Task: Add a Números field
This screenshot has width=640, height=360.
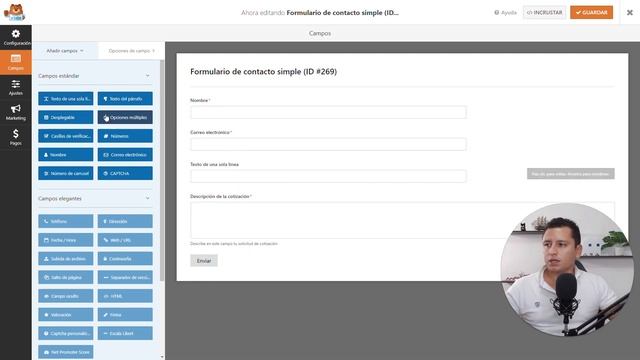Action: coord(125,136)
